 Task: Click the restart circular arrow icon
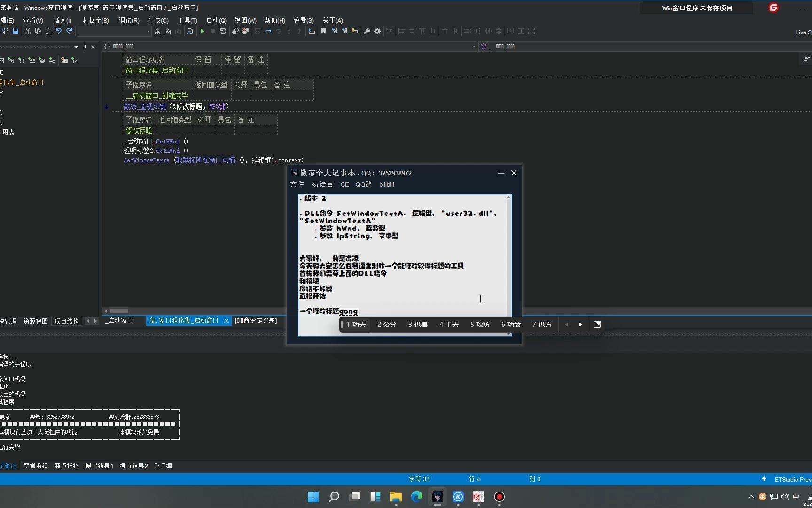(223, 31)
